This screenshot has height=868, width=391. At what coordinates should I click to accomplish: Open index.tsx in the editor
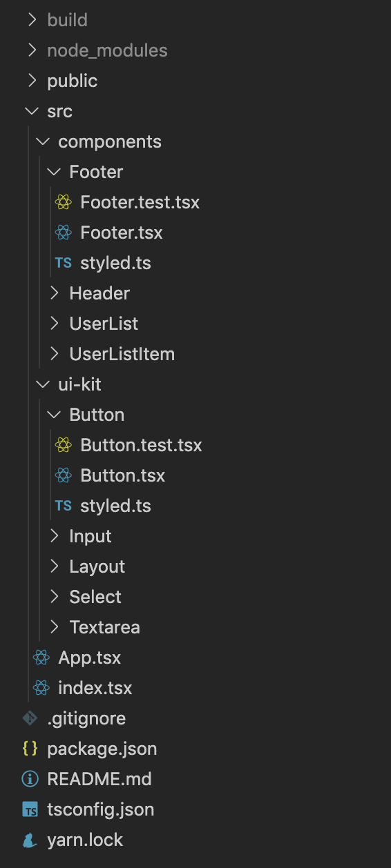[95, 688]
